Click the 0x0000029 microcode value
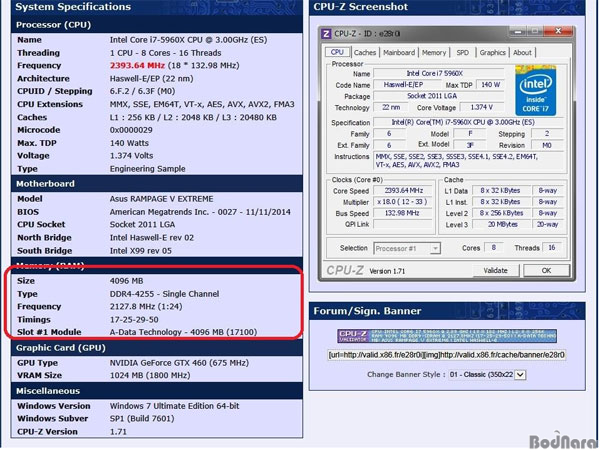The image size is (600, 452). [x=131, y=130]
